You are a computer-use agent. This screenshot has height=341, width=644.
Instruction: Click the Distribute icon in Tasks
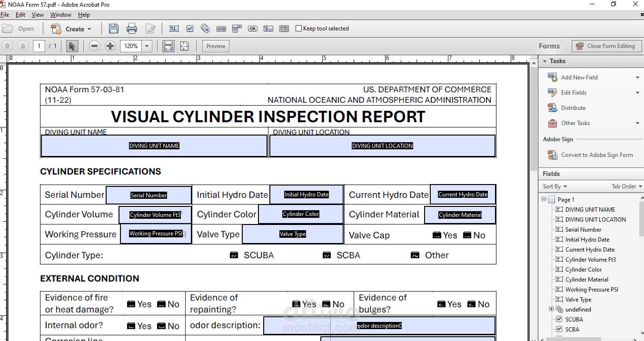[553, 107]
